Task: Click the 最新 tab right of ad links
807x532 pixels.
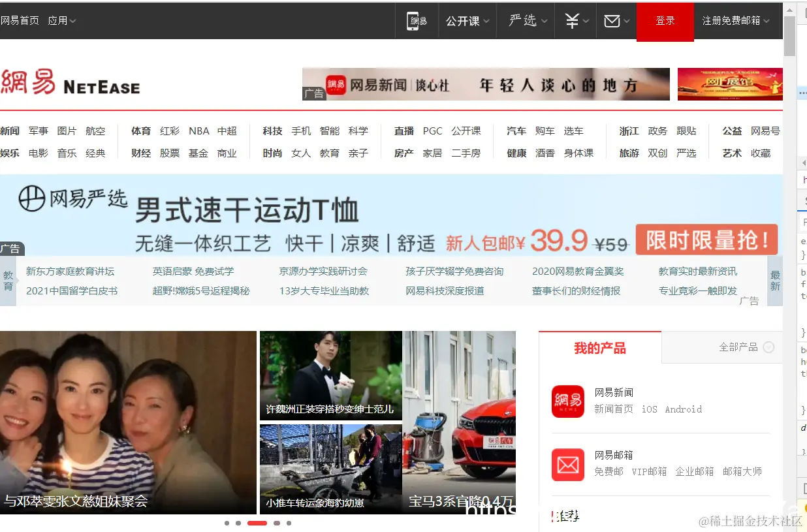Action: (x=775, y=281)
